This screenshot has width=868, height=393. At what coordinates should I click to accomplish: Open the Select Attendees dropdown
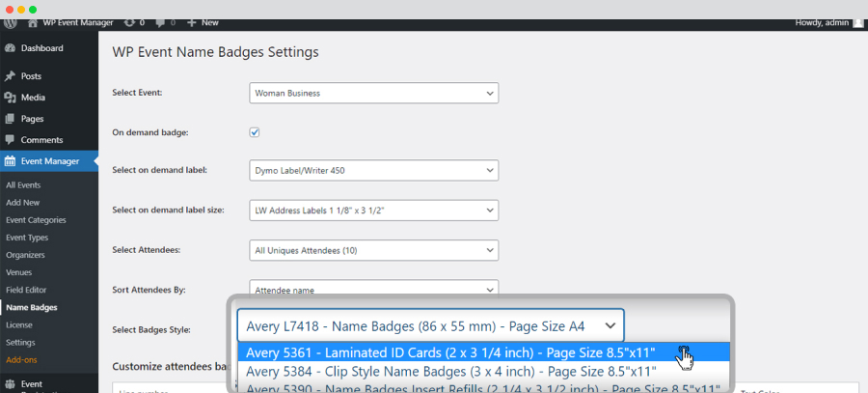(373, 250)
